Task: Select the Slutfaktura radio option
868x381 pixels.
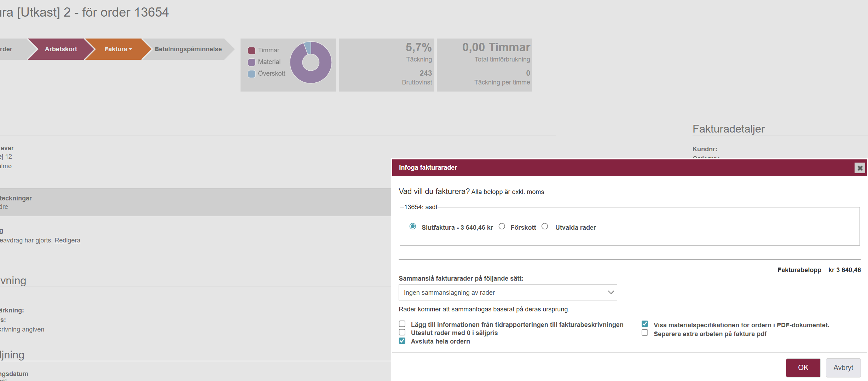Action: click(412, 227)
